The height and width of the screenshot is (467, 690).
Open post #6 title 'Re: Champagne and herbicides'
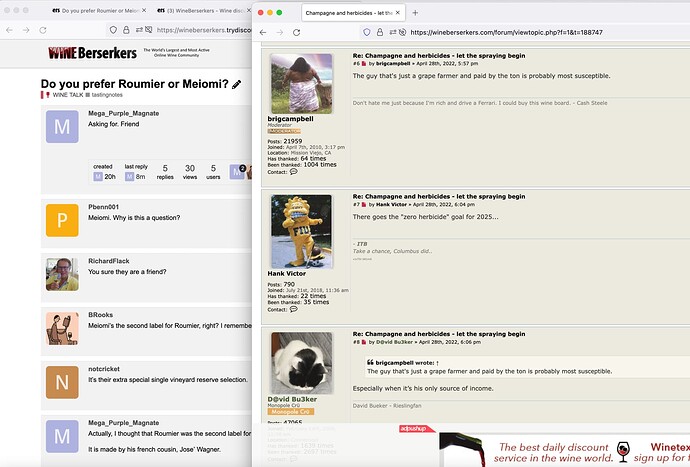pyautogui.click(x=439, y=55)
